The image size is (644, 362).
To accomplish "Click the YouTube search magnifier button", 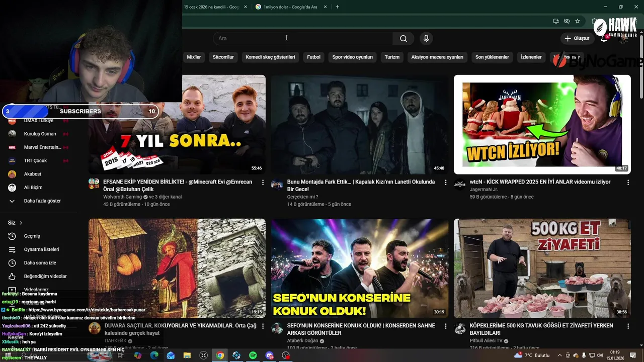I will (404, 38).
